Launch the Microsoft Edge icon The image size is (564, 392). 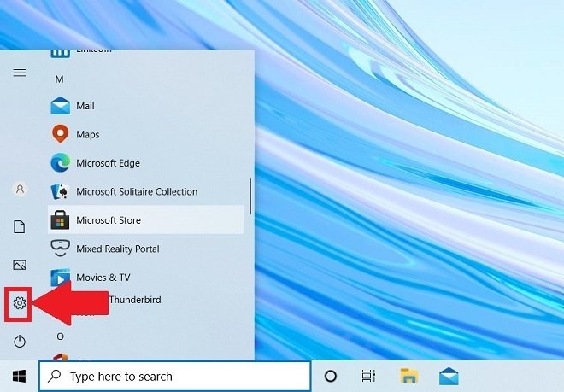[x=60, y=162]
